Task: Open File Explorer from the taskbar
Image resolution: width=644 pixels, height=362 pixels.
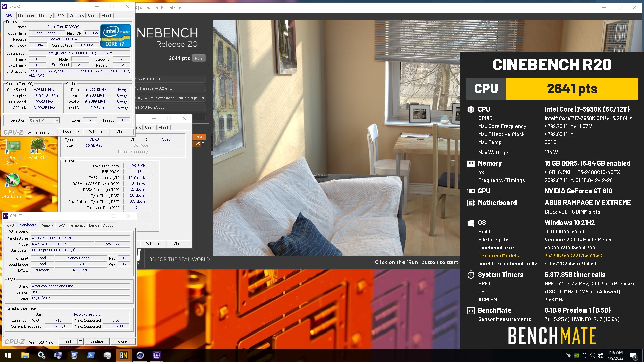Action: click(x=25, y=355)
